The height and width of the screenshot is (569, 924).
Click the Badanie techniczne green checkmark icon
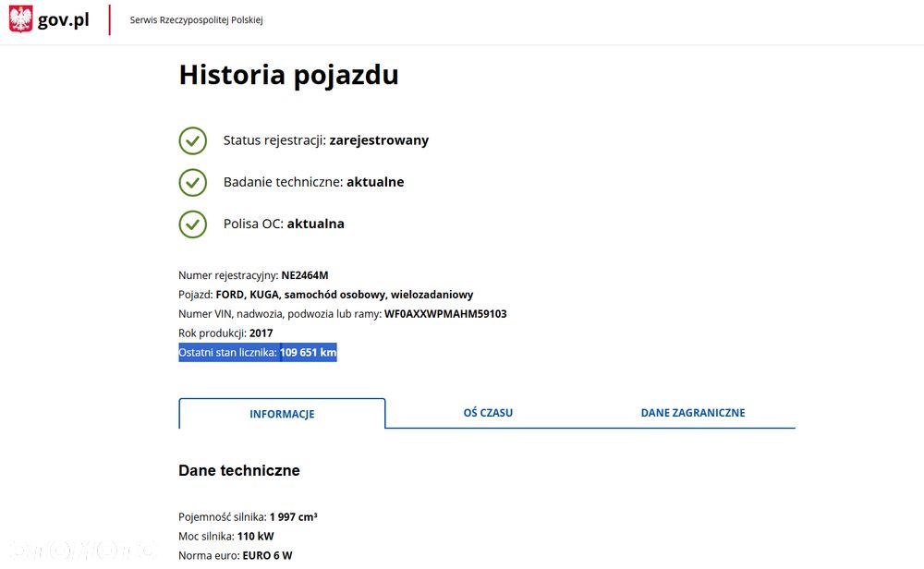[192, 182]
